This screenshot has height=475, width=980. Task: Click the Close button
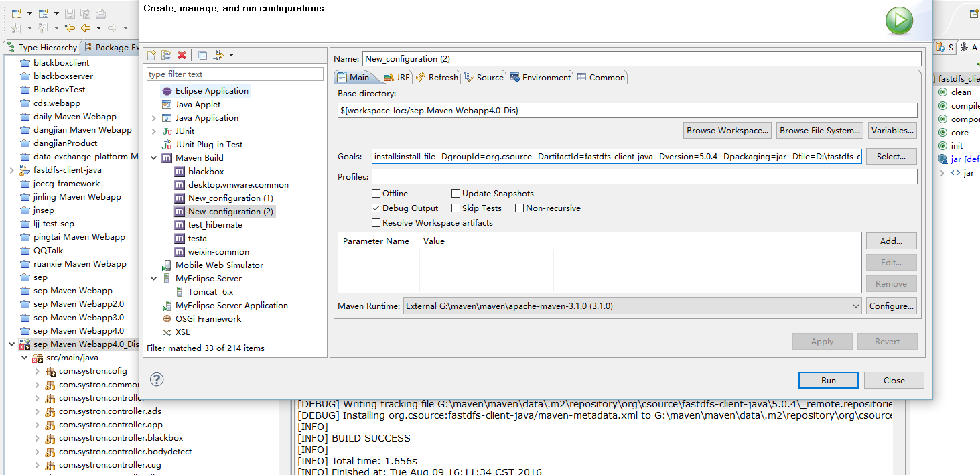[894, 380]
